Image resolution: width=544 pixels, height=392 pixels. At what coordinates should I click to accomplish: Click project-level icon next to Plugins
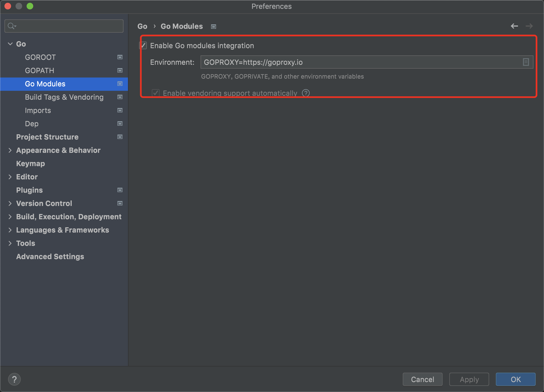click(120, 190)
